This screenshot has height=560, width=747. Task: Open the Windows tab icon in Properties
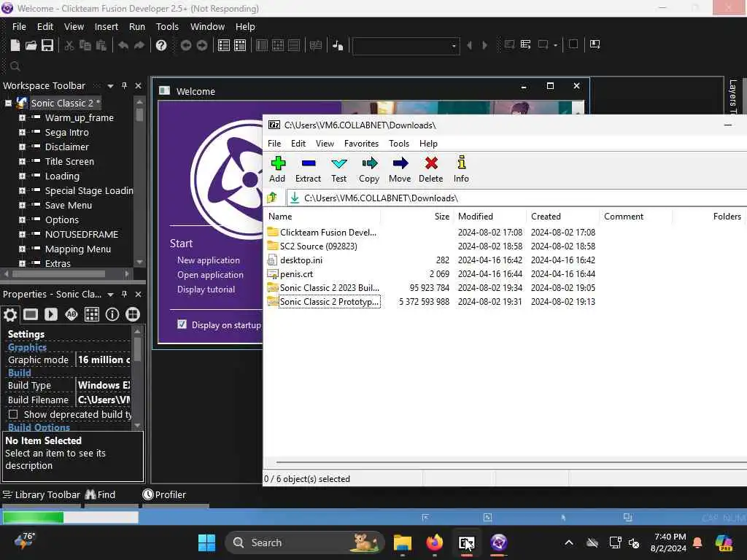[133, 314]
